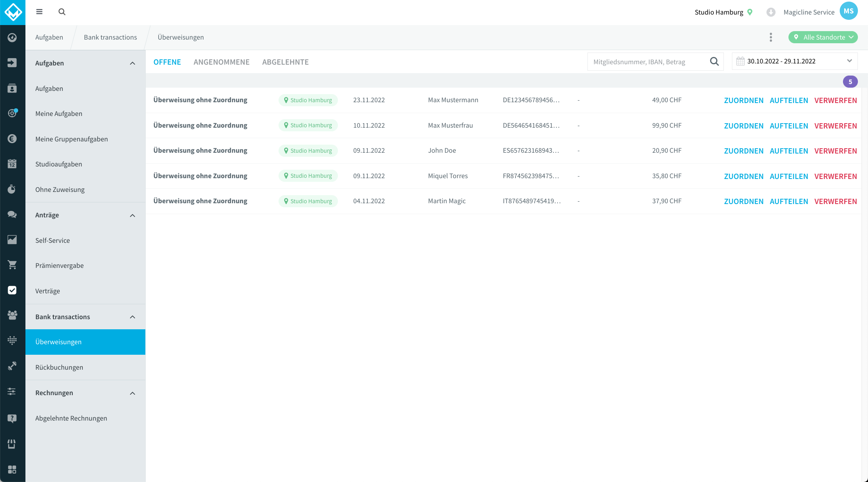
Task: Click VERWERFEN for Max Mustermann
Action: tap(835, 100)
